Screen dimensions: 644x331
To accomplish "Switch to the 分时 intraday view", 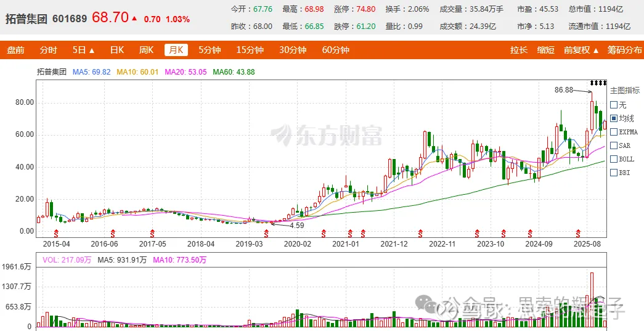I will tap(48, 50).
